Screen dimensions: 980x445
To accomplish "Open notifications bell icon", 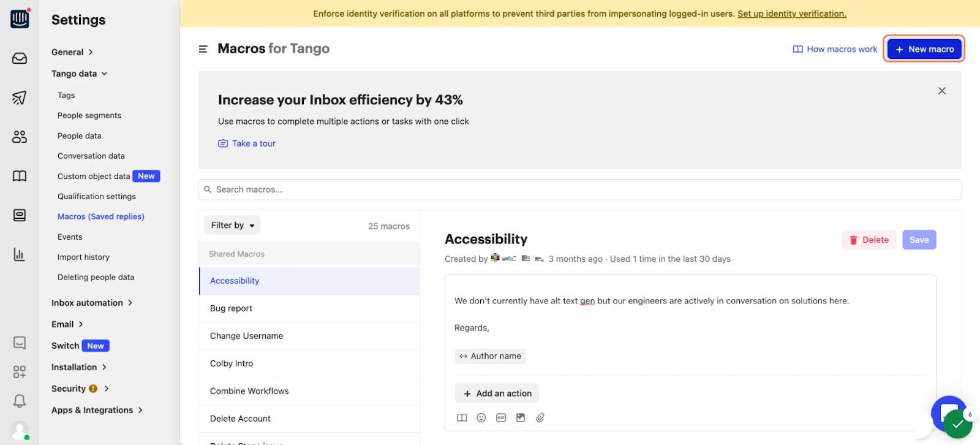I will [x=20, y=401].
